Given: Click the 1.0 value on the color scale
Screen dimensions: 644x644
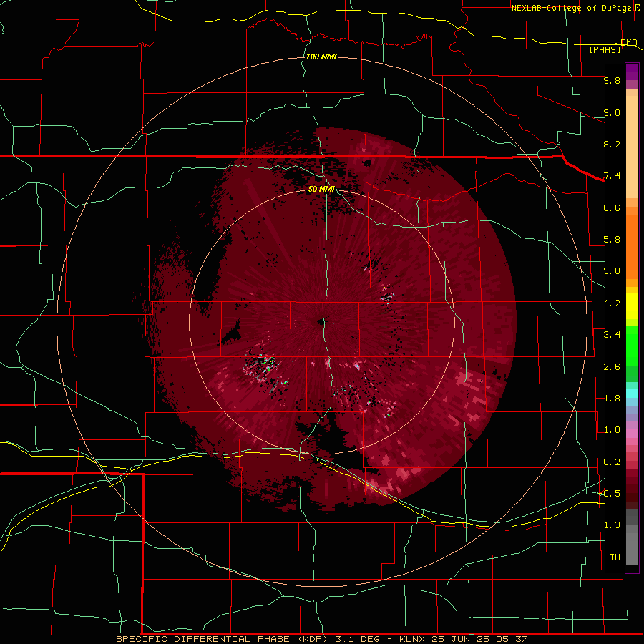Looking at the screenshot, I should tap(612, 430).
